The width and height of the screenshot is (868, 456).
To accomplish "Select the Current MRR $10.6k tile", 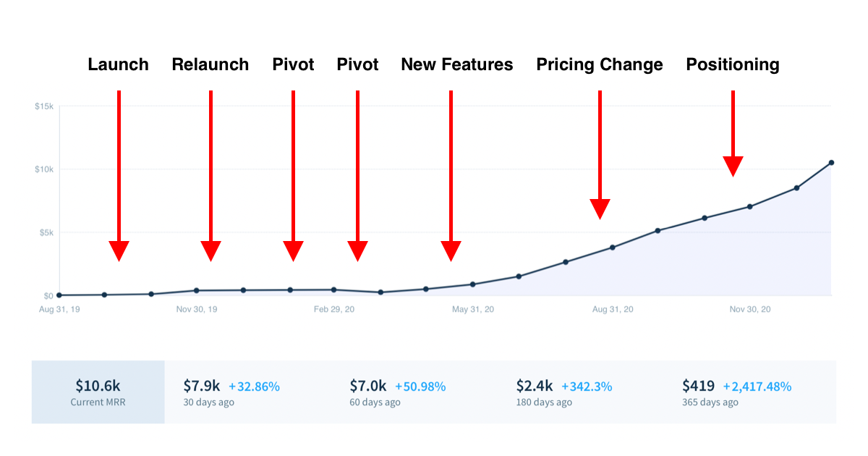I will [98, 392].
